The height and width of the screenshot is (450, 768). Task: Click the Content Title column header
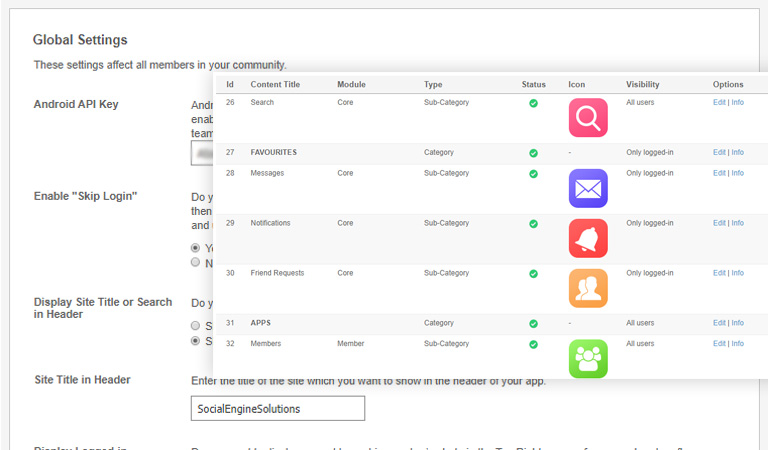274,84
